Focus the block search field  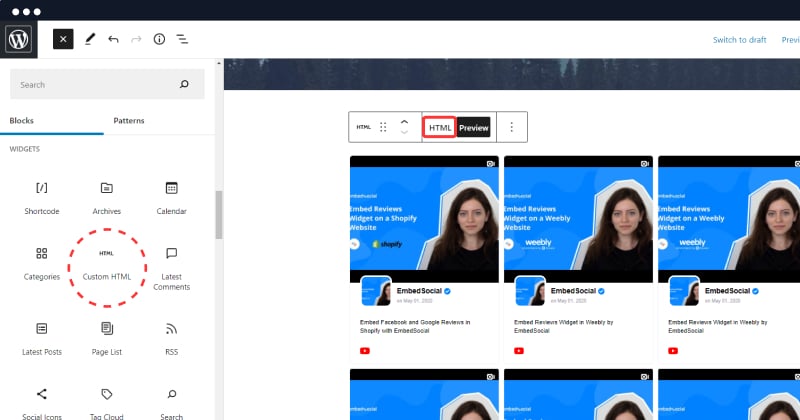click(107, 84)
